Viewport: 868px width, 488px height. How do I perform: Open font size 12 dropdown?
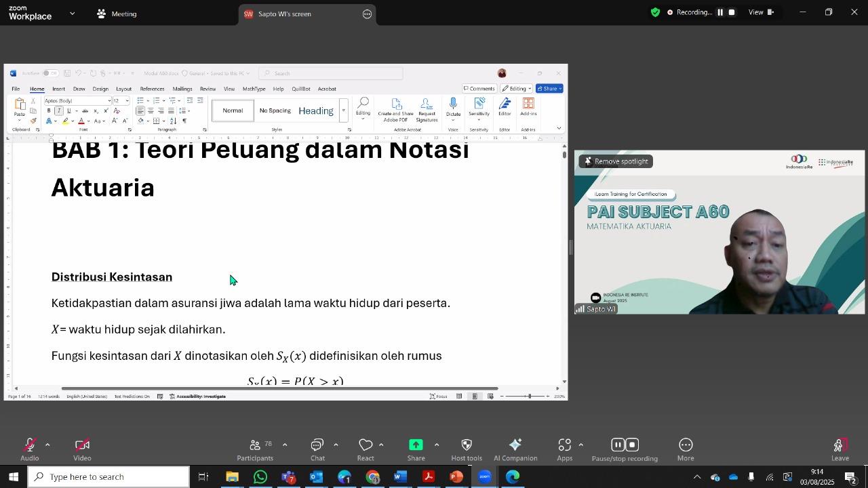point(127,101)
